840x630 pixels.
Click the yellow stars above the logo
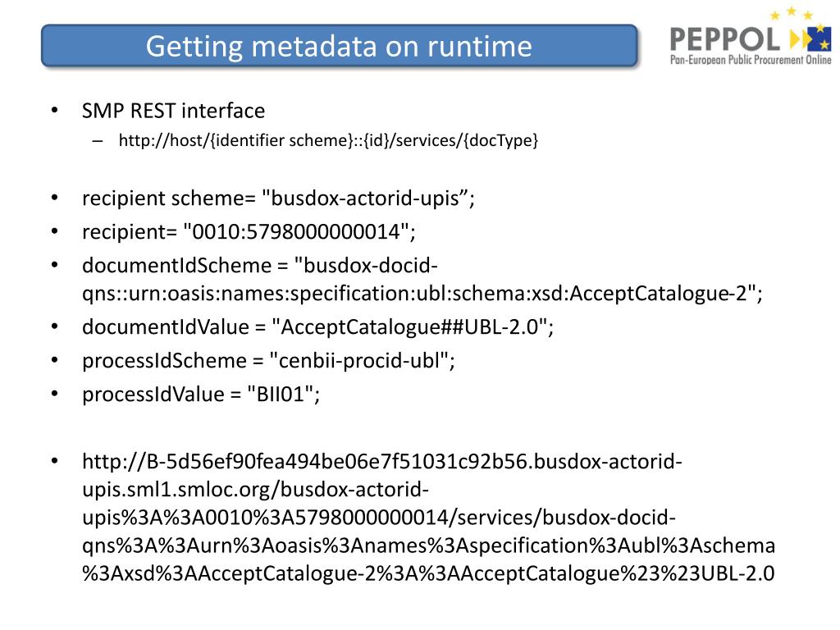click(792, 13)
